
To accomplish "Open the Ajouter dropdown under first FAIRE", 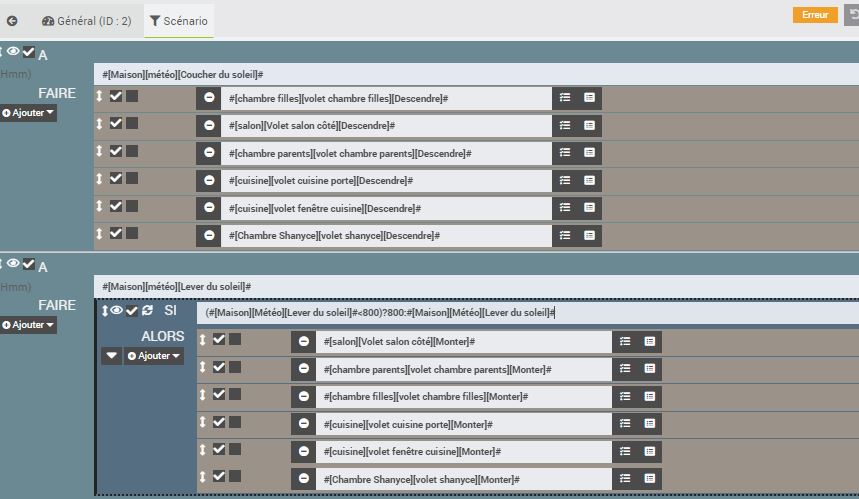I will 28,113.
